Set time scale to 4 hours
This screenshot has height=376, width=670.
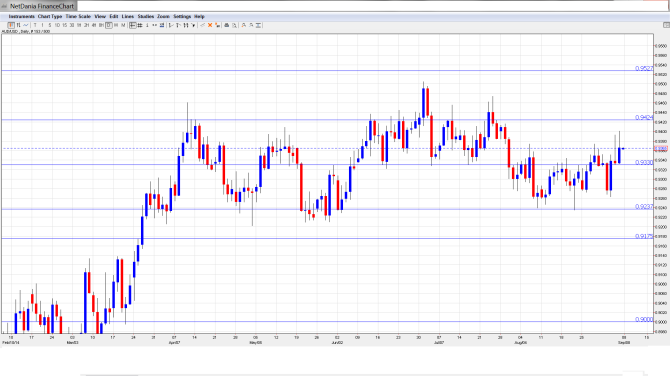[94, 26]
